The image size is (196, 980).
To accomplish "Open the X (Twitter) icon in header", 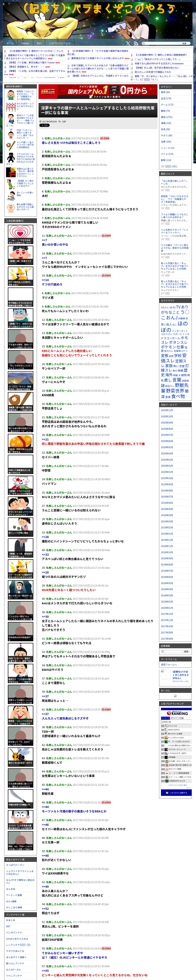I will pos(128,43).
